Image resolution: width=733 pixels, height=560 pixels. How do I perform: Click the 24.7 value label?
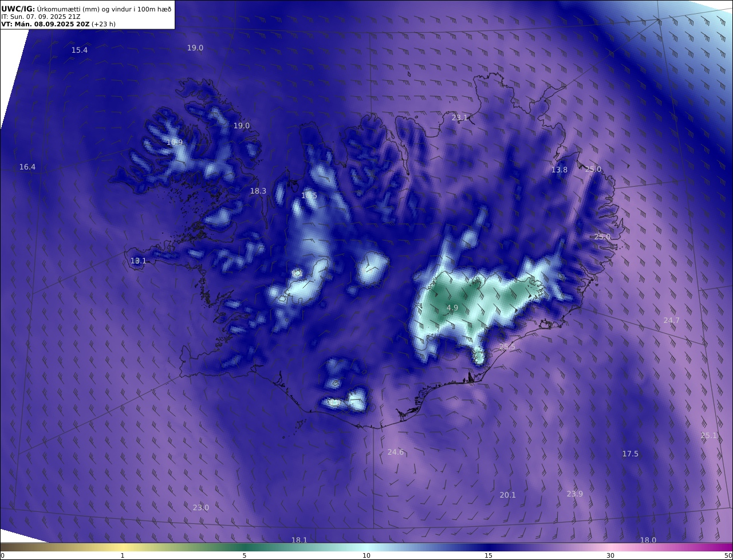[x=672, y=321]
